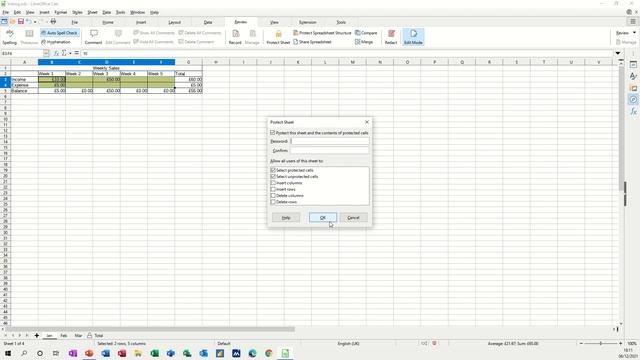Switch to the Feb sheet tab

[64, 336]
